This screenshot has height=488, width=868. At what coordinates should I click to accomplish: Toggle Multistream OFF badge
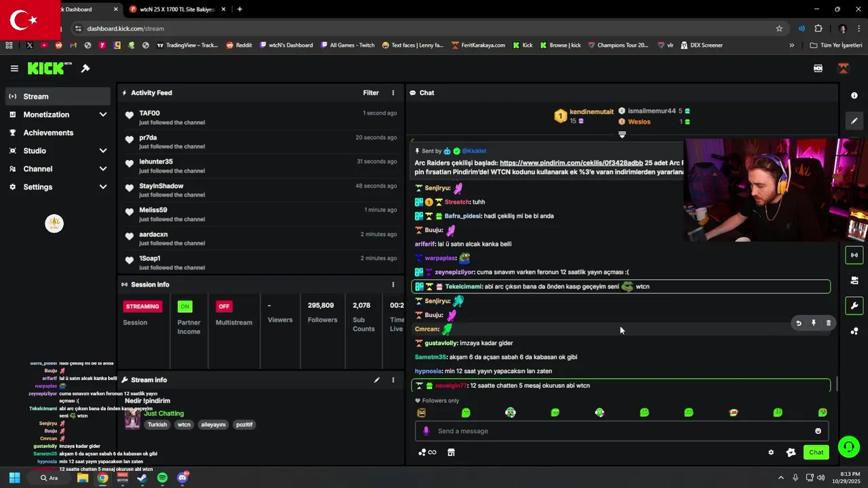224,306
